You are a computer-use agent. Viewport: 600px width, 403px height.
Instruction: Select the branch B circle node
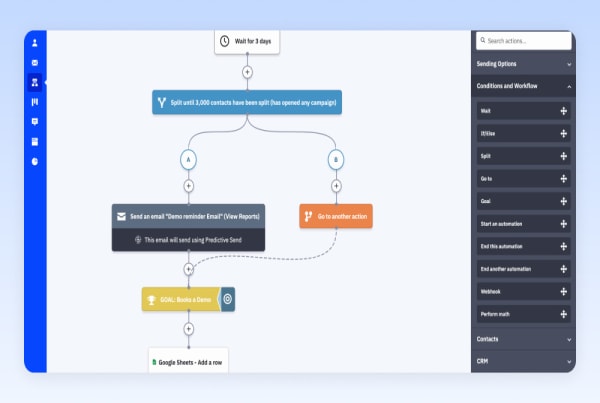[x=336, y=160]
